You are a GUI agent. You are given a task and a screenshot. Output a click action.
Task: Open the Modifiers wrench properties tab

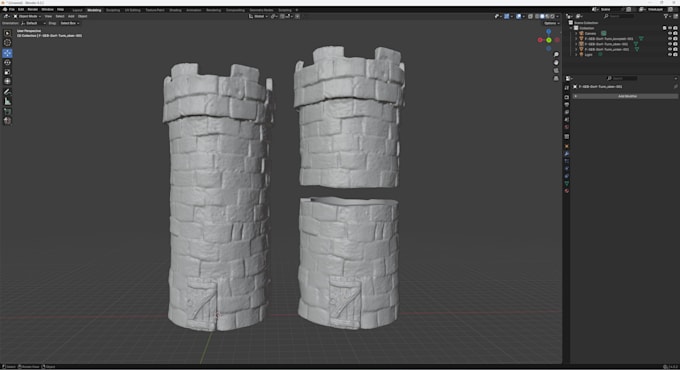click(x=567, y=154)
